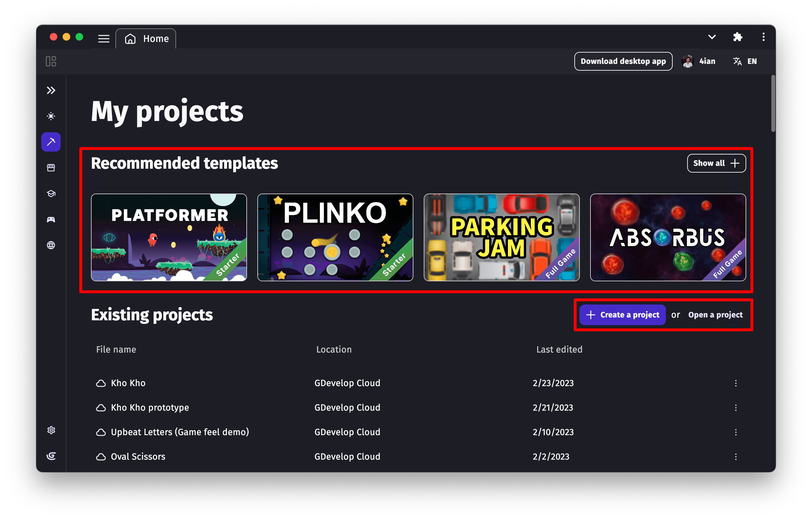Expand the tabs dropdown chevron

tap(712, 37)
